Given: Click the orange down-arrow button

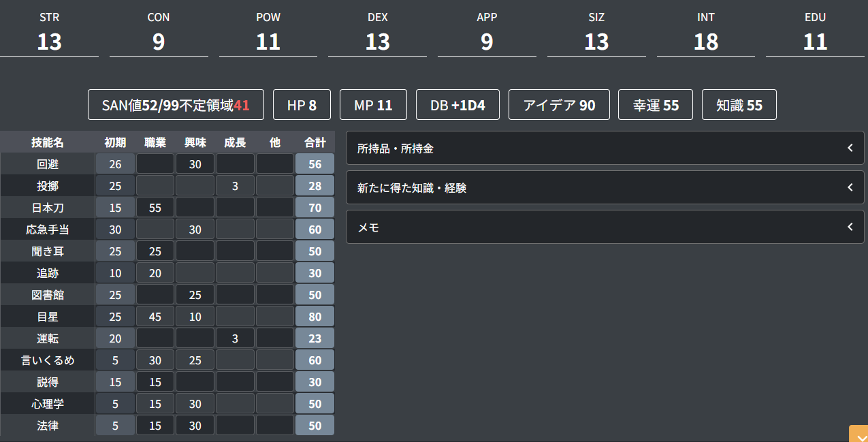Looking at the screenshot, I should [858, 435].
